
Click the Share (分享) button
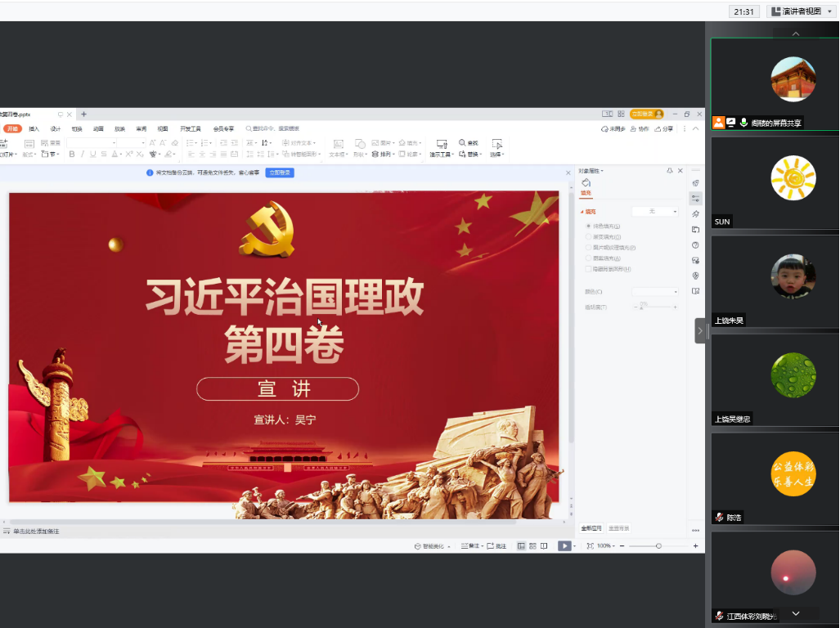click(x=664, y=128)
